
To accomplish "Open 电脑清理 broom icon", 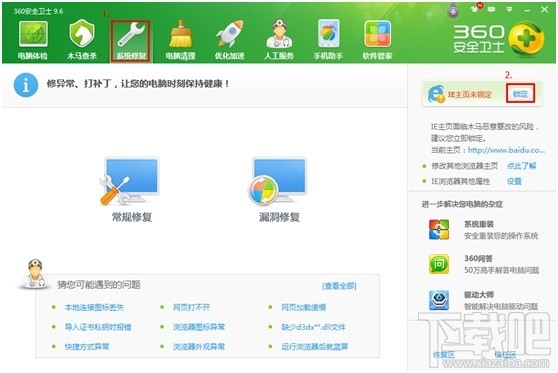I will 180,35.
